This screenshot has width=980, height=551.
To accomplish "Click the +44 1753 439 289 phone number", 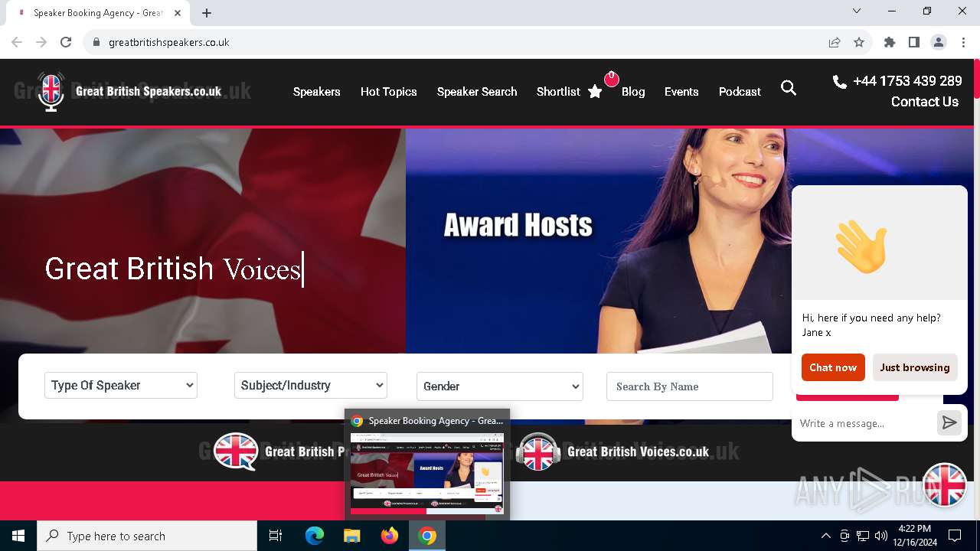I will click(x=907, y=80).
